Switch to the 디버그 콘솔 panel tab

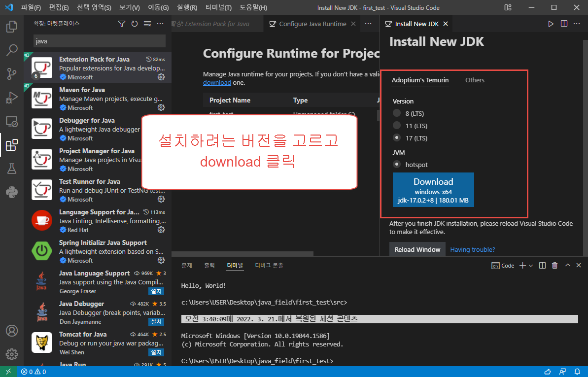(269, 266)
